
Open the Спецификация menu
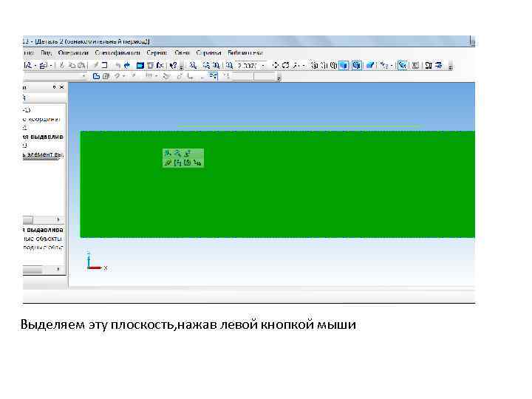pos(117,53)
